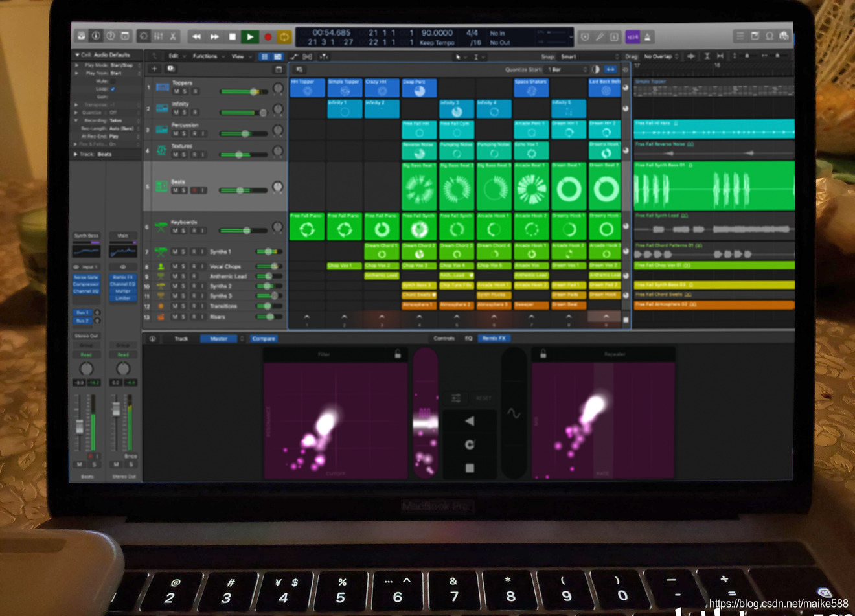Collapse the Cell: Audio Defaults section
The width and height of the screenshot is (855, 616).
(77, 55)
